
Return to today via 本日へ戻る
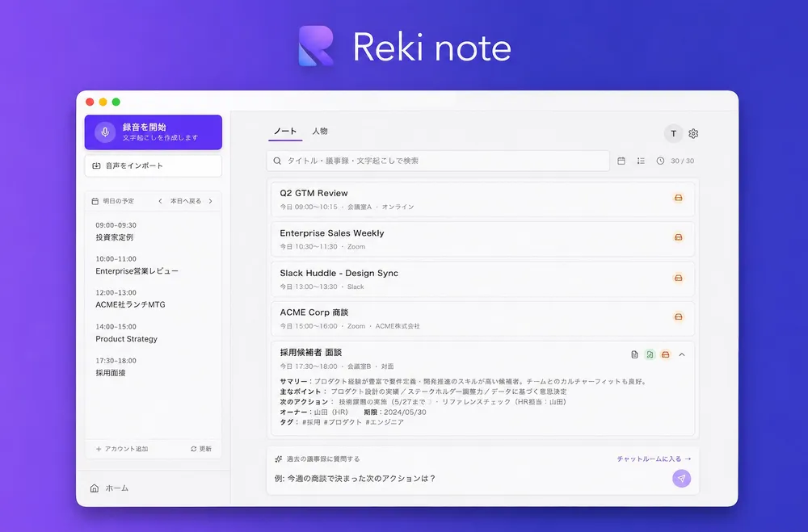(186, 201)
